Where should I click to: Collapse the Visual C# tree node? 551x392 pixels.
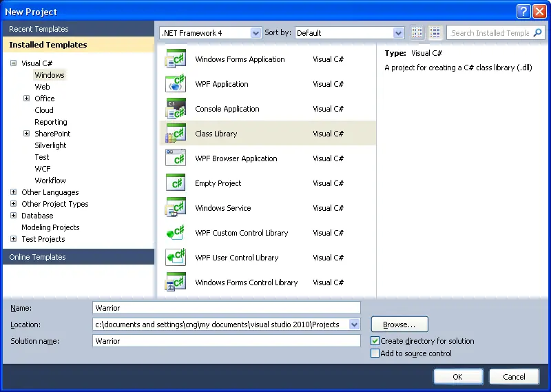point(13,63)
